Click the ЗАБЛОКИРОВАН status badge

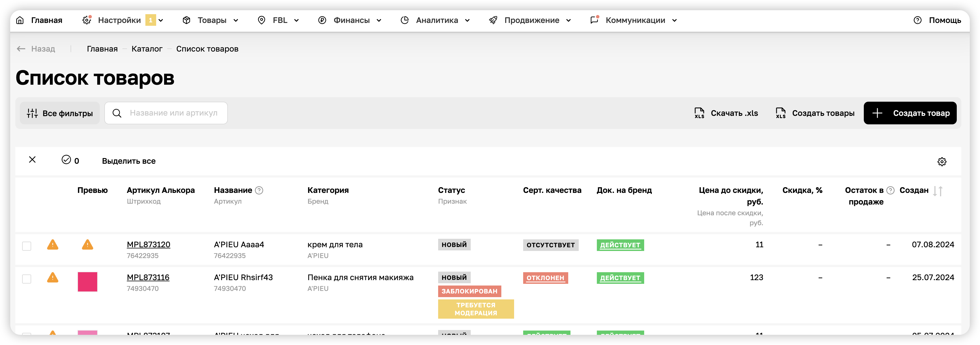tap(470, 291)
